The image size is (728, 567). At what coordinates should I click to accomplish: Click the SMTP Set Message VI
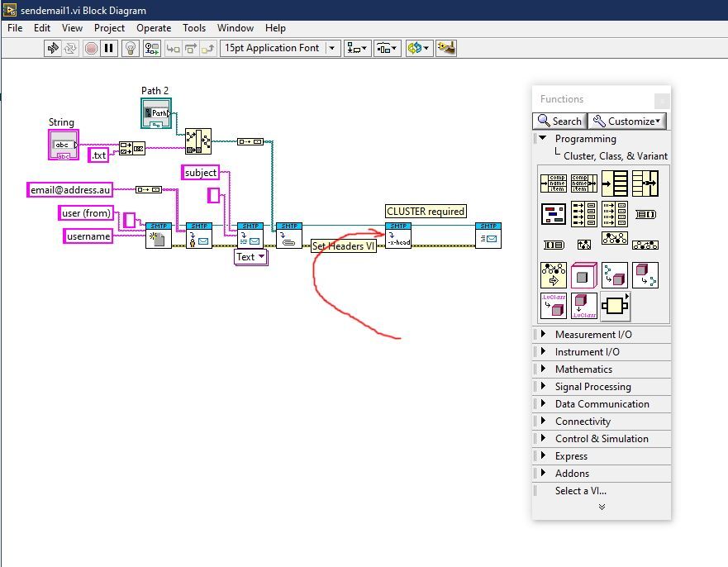tap(250, 236)
